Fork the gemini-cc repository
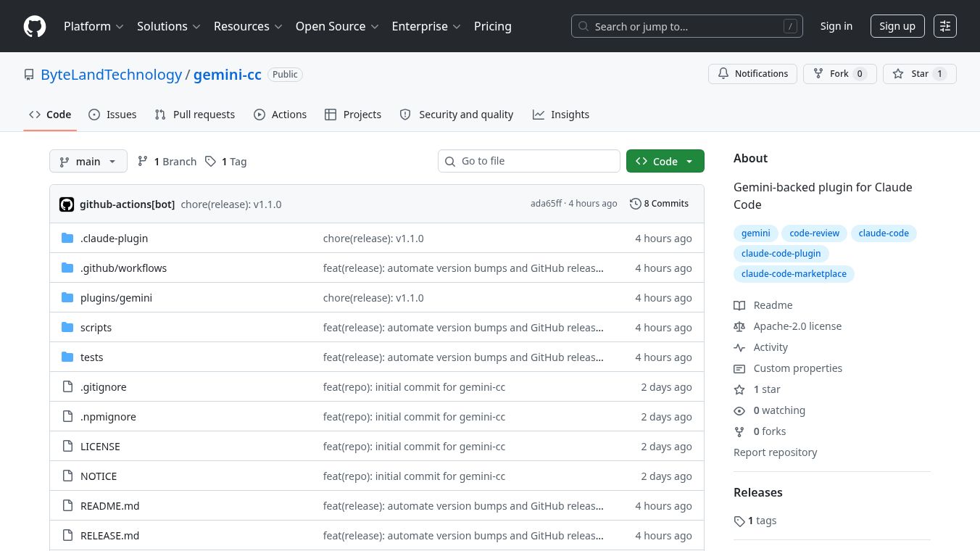This screenshot has height=551, width=980. pos(839,74)
